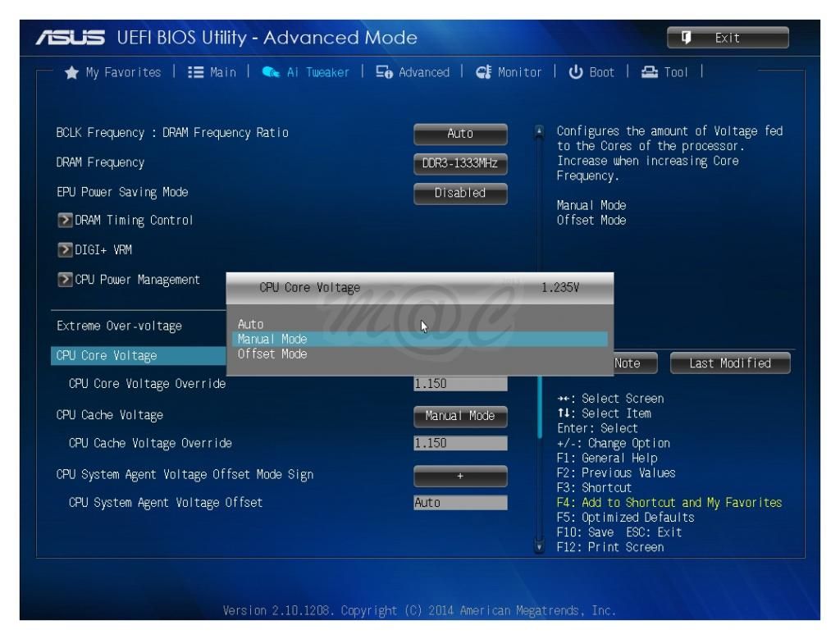Pick Offset Mode from the popup list
This screenshot has height=639, width=840.
[272, 354]
